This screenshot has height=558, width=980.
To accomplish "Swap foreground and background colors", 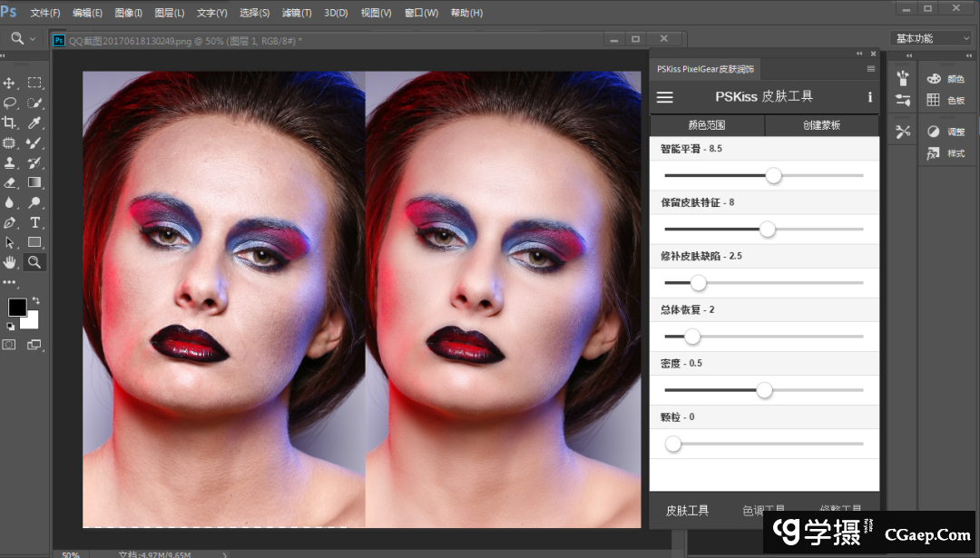I will [36, 299].
